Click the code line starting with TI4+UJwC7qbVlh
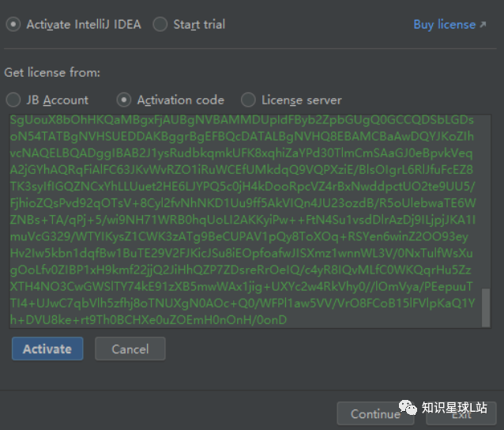The width and height of the screenshot is (504, 430). (x=243, y=304)
